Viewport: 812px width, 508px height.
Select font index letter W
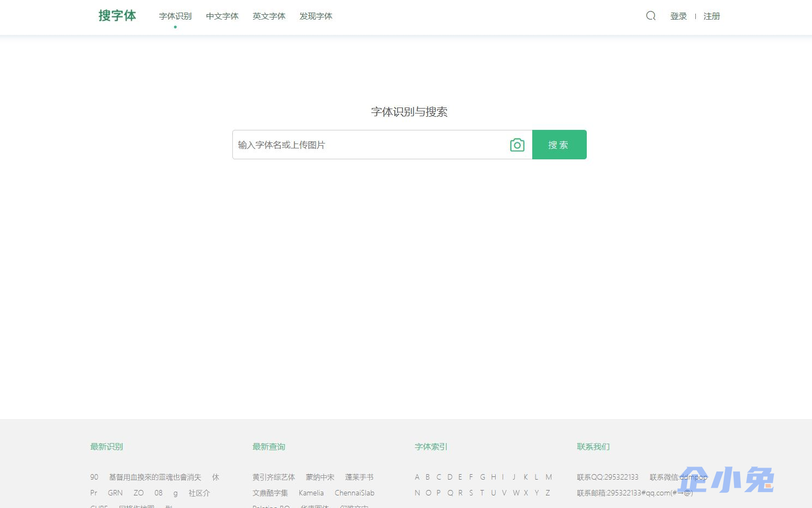pyautogui.click(x=516, y=493)
